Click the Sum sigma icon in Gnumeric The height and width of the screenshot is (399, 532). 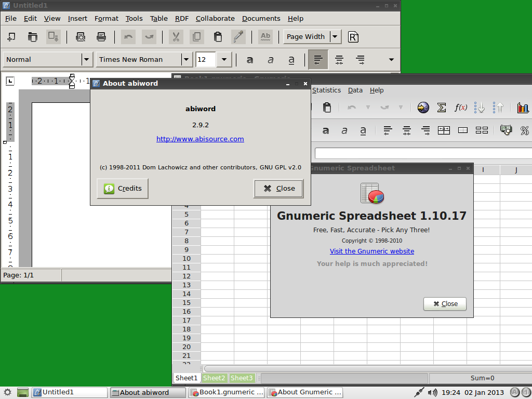(x=442, y=108)
